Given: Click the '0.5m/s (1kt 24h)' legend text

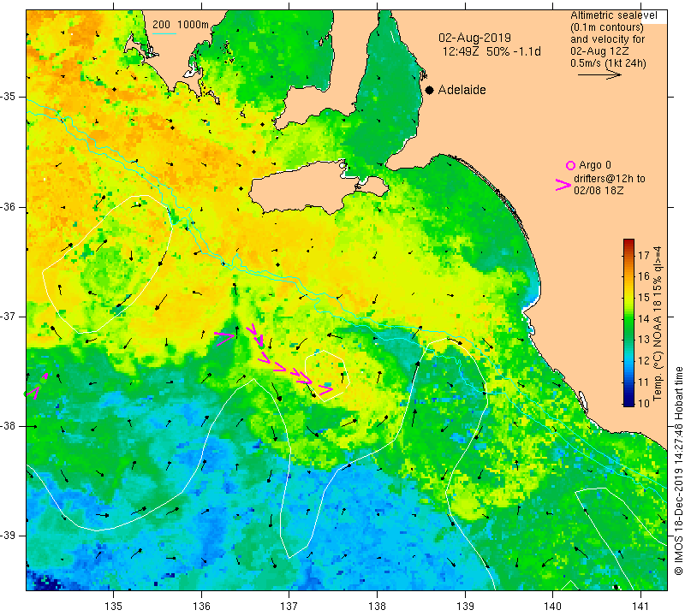Looking at the screenshot, I should [608, 63].
